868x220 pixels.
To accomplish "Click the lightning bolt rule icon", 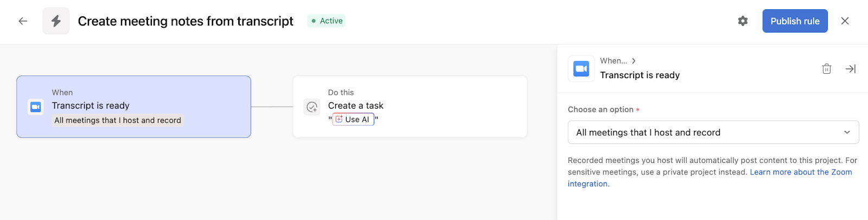I will (56, 21).
